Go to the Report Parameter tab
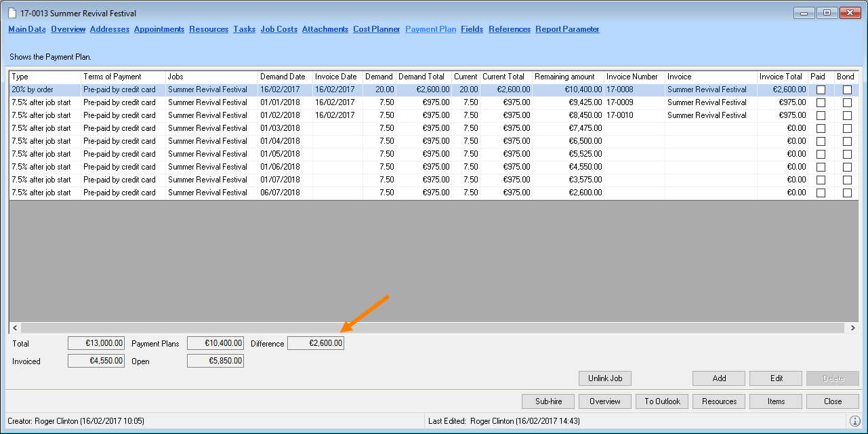This screenshot has width=868, height=434. [567, 29]
